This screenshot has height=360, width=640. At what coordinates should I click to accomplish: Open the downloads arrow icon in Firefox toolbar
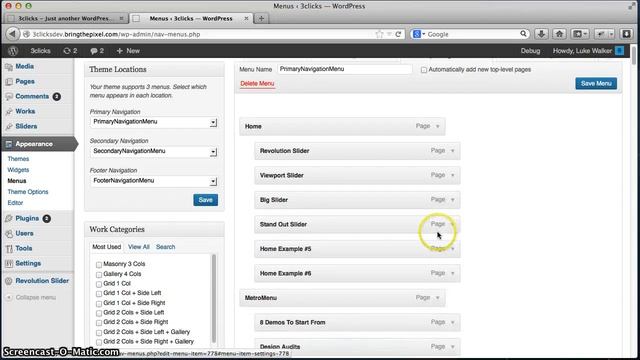[x=541, y=34]
